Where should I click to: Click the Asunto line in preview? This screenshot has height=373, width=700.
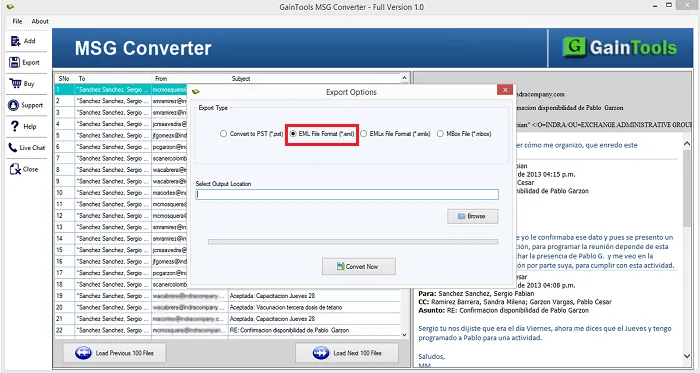pos(504,310)
